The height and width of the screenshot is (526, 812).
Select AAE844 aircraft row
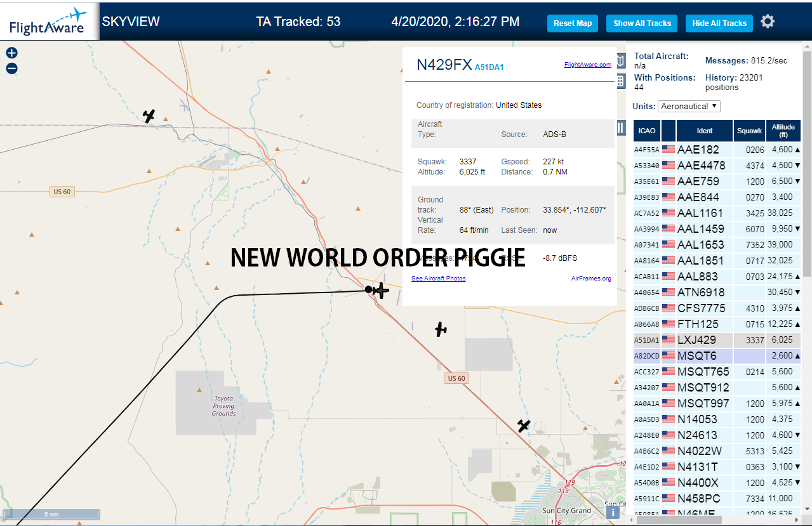(717, 197)
